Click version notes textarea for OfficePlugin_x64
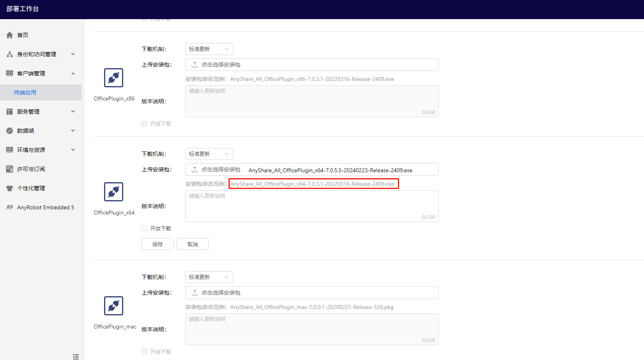Image resolution: width=644 pixels, height=360 pixels. [x=312, y=206]
